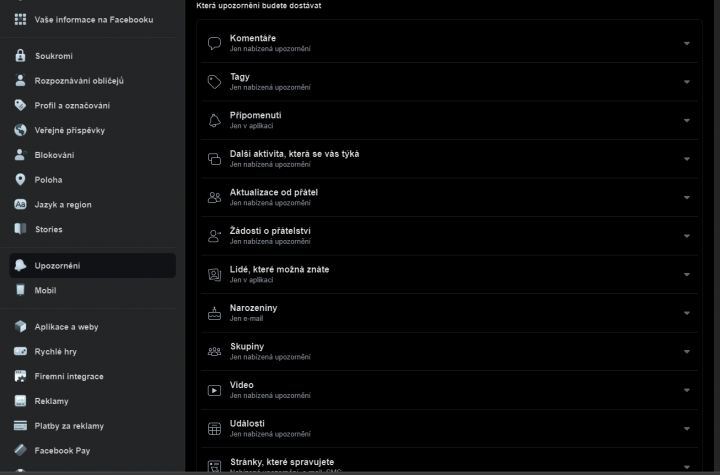Click the location pin icon for Poloha
This screenshot has height=475, width=720.
coord(20,180)
